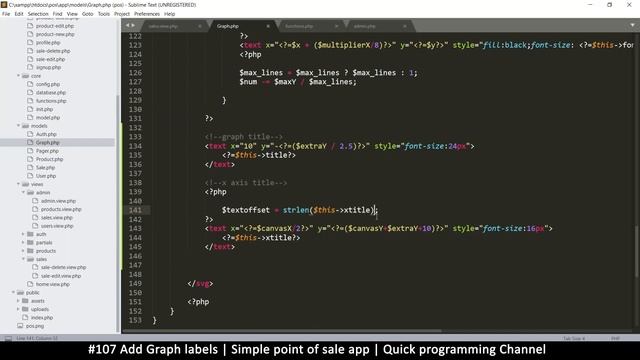Open the Project menu
Image resolution: width=640 pixels, height=360 pixels.
coord(122,14)
